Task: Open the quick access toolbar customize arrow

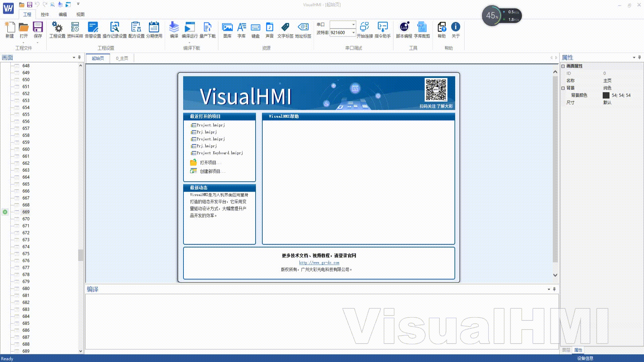Action: pyautogui.click(x=78, y=4)
